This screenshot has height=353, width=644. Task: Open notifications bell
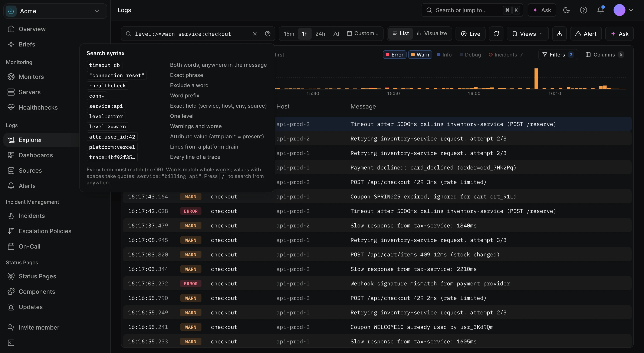click(x=600, y=10)
